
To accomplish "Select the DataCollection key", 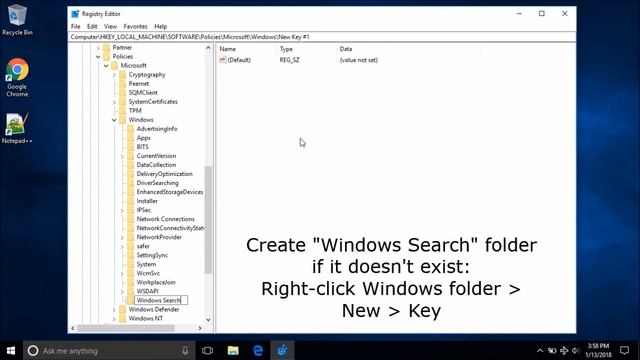I will click(x=156, y=165).
